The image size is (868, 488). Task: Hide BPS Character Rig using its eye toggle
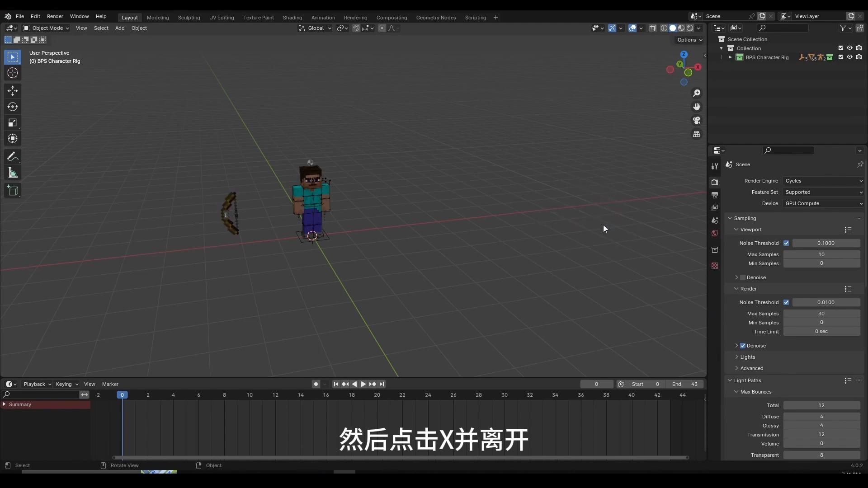coord(849,57)
